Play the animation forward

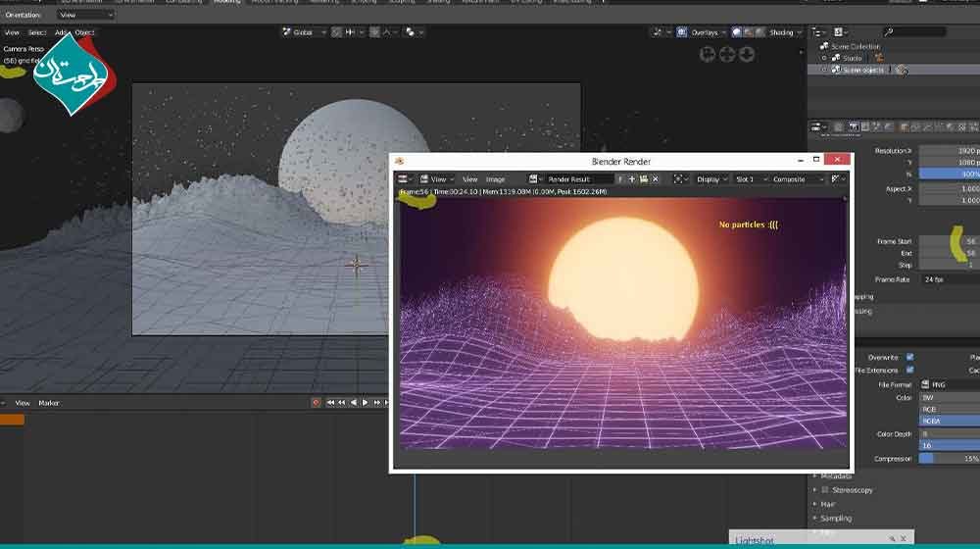(365, 403)
